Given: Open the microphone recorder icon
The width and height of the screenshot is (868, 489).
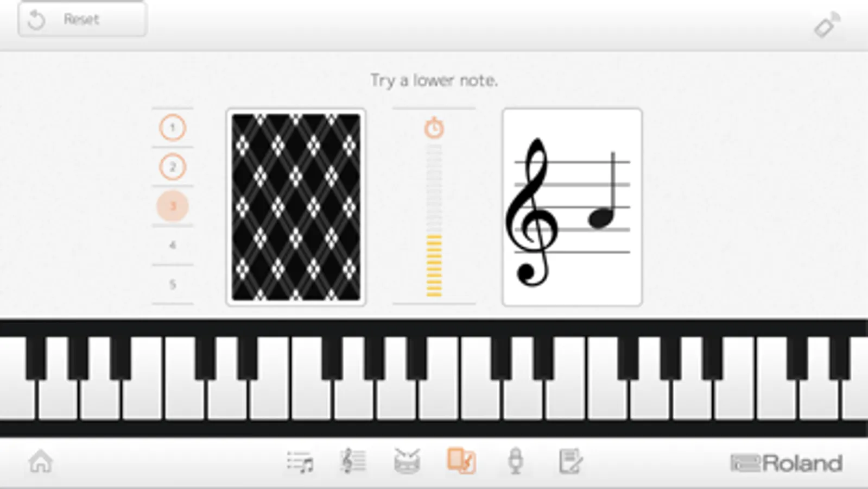Looking at the screenshot, I should pos(516,461).
